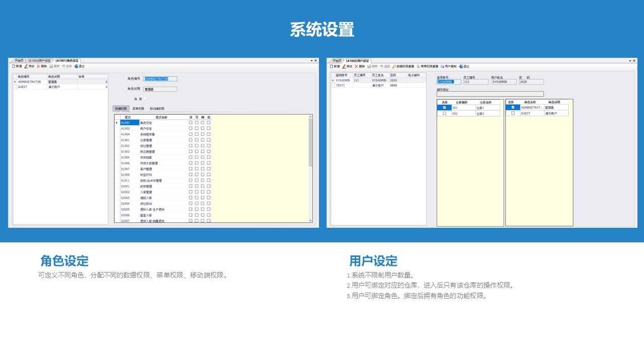The height and width of the screenshot is (362, 644).
Task: Click the 修改 pencil icon in 角色设定 toolbar
Action: [x=26, y=66]
